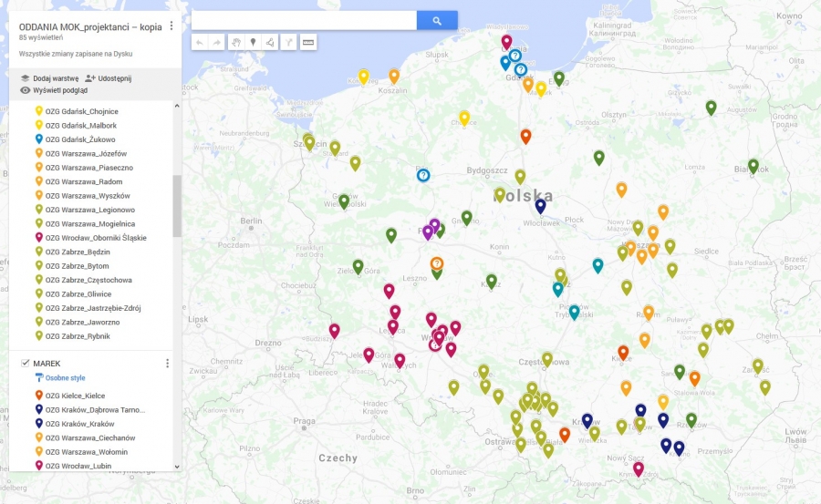Open the map title options menu
Screen dimensions: 821x504
point(171,26)
